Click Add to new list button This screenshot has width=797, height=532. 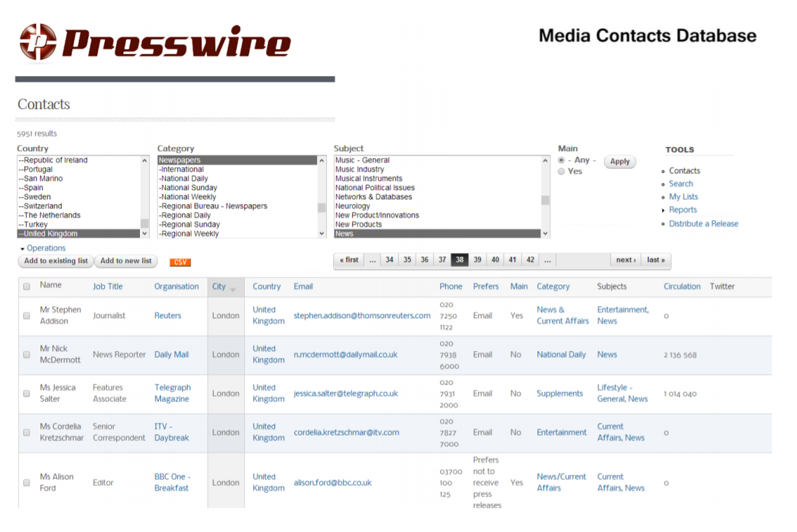[125, 261]
